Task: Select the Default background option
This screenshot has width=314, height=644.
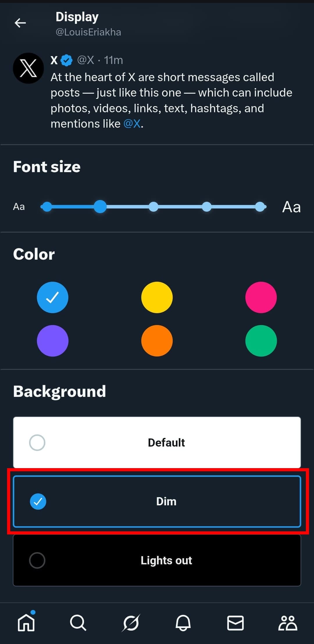Action: (157, 442)
